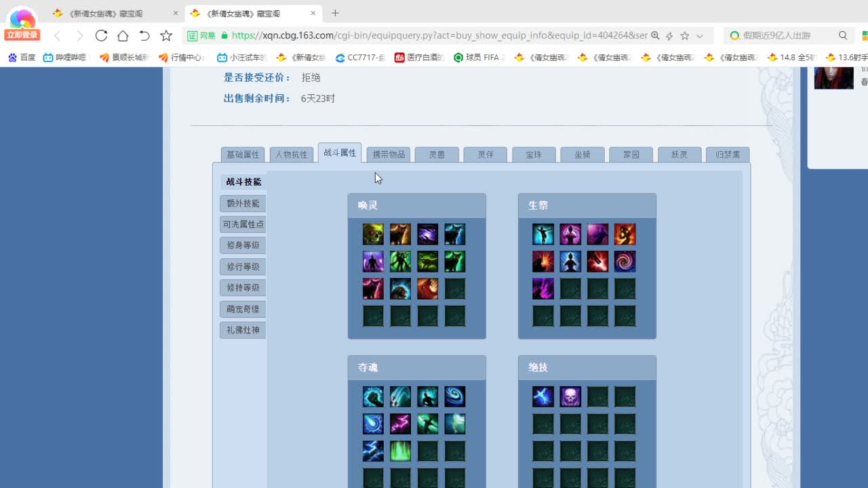Switch to the 基础属性 tab
Viewport: 868px width, 488px height.
pos(243,155)
